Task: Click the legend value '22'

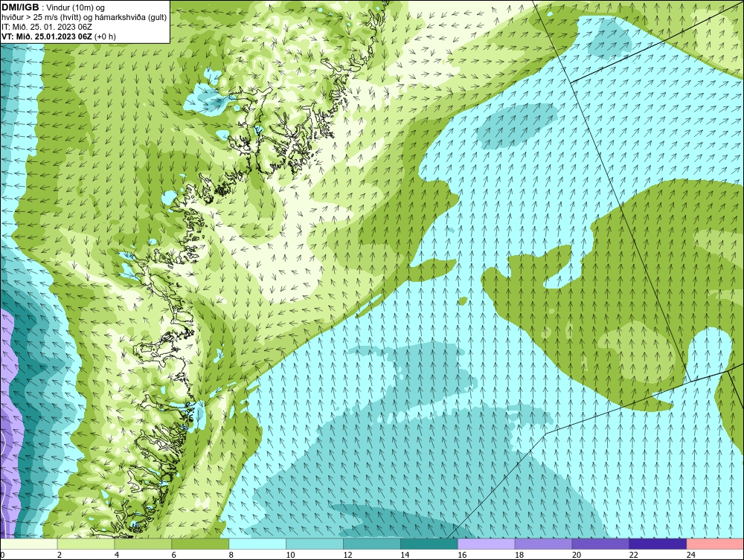Action: (x=633, y=555)
